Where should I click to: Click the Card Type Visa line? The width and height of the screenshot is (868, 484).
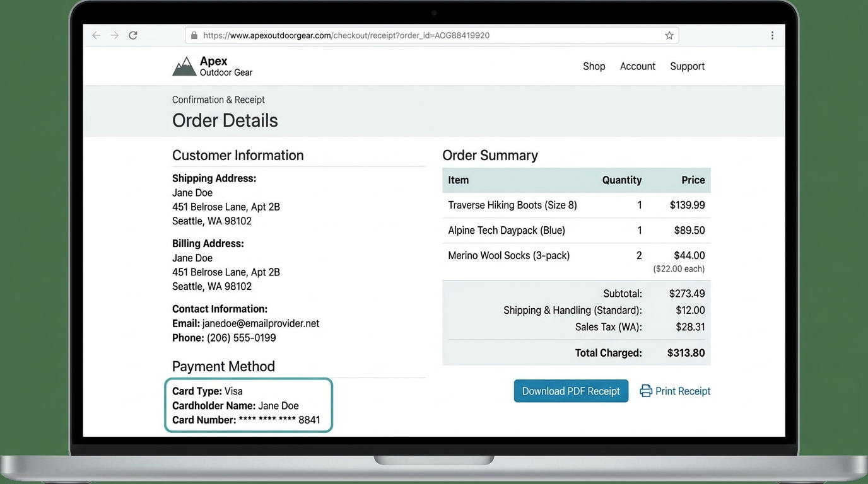[208, 391]
